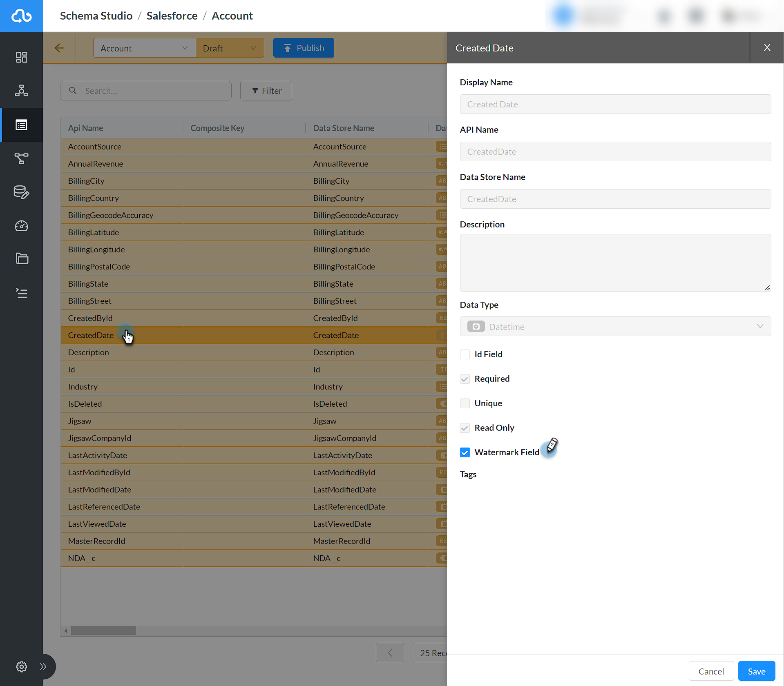Expand the sidebar with double chevron
Viewport: 784px width, 686px height.
pos(43,667)
